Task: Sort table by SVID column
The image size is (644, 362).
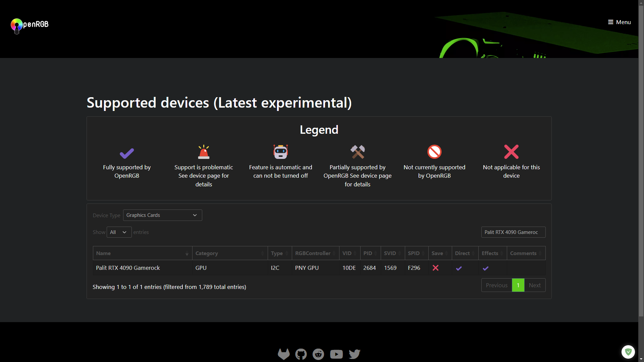Action: pyautogui.click(x=392, y=253)
